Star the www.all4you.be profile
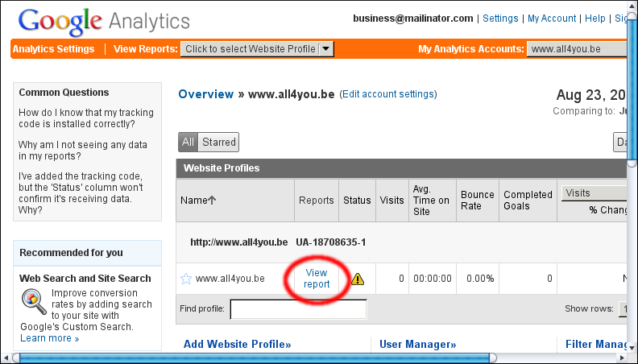 point(186,279)
